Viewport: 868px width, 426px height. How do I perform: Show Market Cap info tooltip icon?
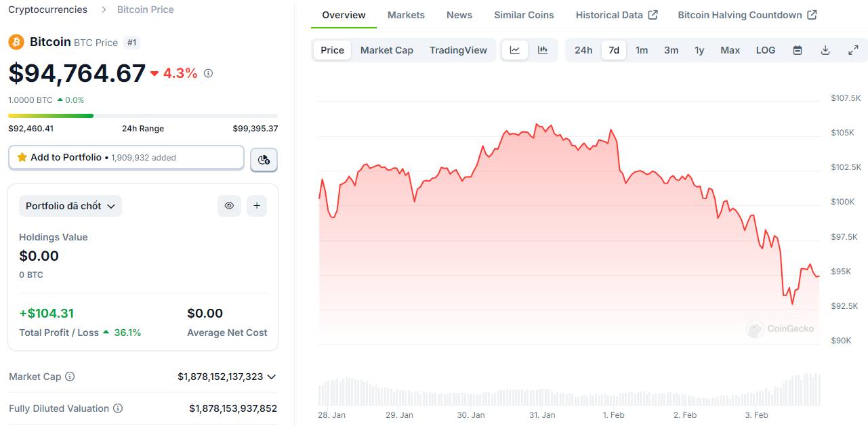70,377
